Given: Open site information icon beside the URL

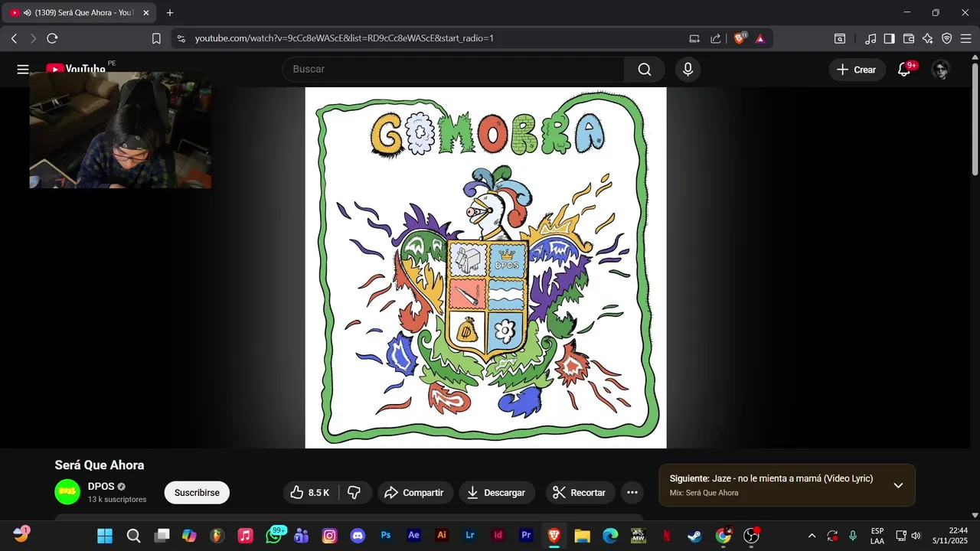Looking at the screenshot, I should 181,38.
